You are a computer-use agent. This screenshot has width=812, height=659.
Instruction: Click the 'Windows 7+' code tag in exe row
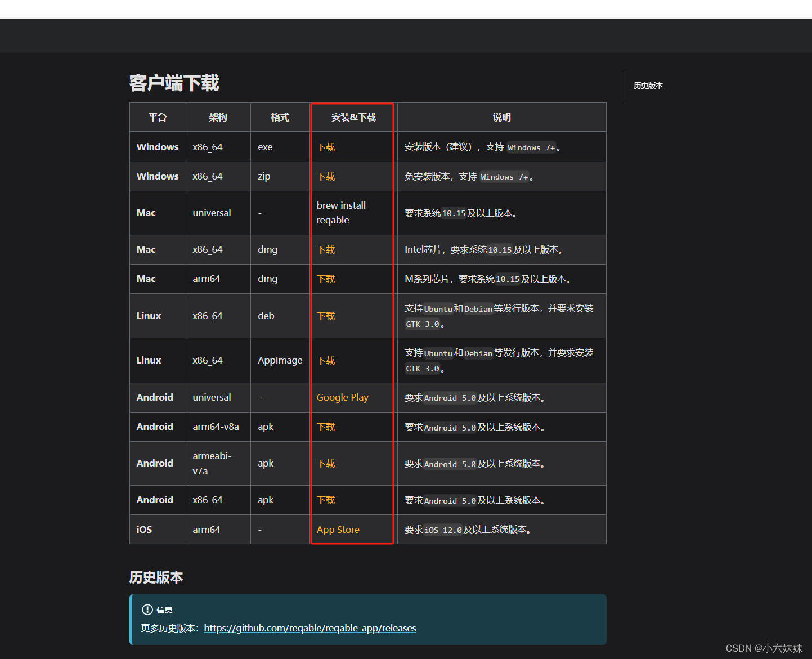pyautogui.click(x=531, y=147)
